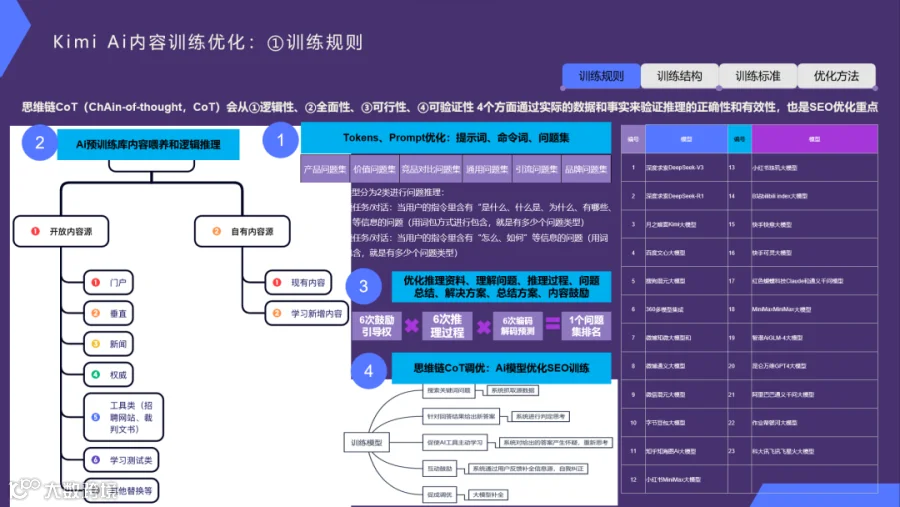Click the 阿里巴巴通义千问大模型 cell
This screenshot has height=507, width=900.
click(x=814, y=394)
